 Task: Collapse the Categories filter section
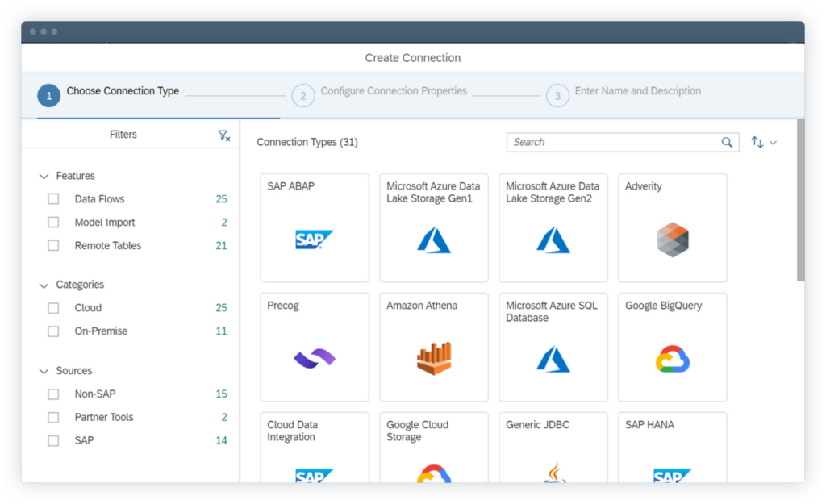[44, 285]
